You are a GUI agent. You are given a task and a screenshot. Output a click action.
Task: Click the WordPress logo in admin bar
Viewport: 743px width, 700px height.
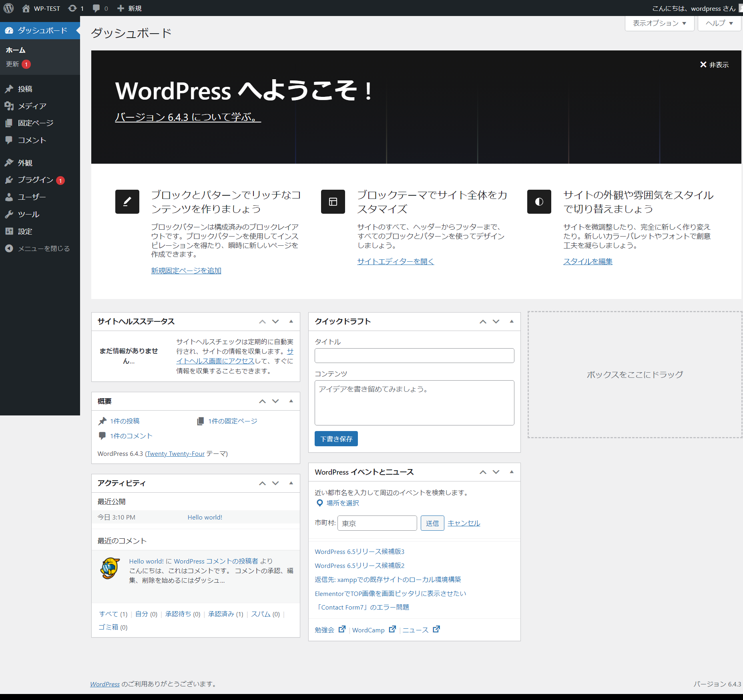pyautogui.click(x=9, y=8)
